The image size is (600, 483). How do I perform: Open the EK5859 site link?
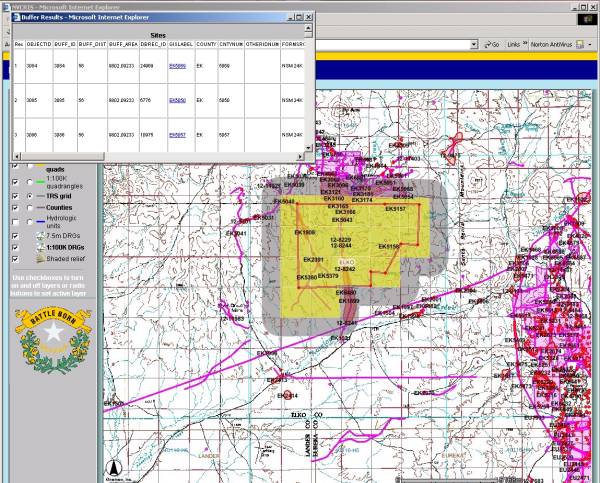click(177, 66)
